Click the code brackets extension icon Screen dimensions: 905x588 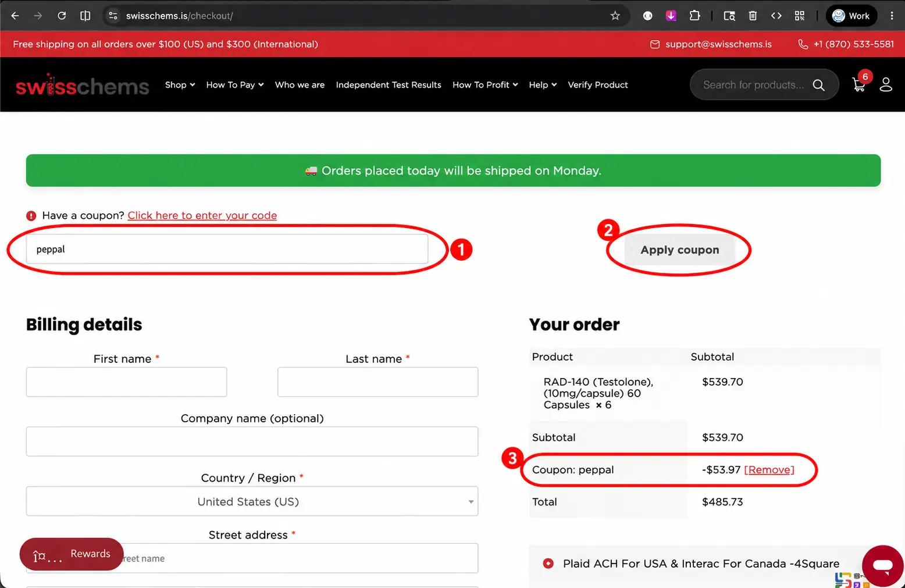776,16
